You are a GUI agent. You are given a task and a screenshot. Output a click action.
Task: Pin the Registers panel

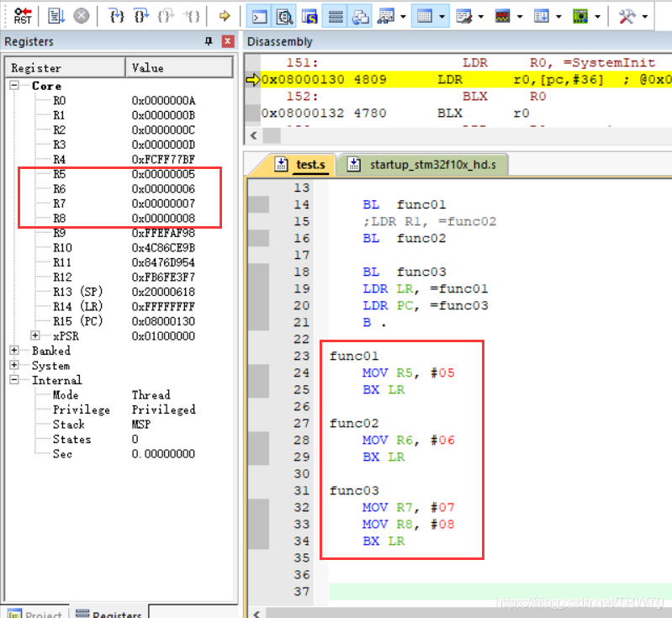(x=209, y=41)
